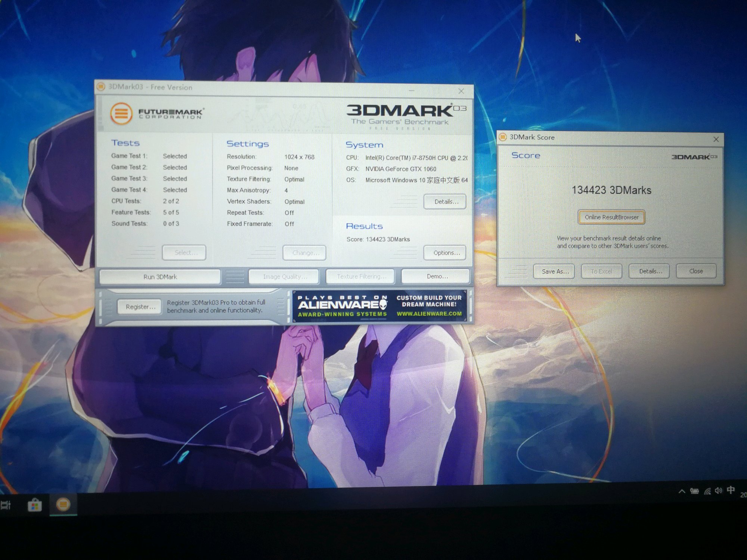Click the network Wi-Fi tray icon
747x560 pixels.
pyautogui.click(x=707, y=491)
